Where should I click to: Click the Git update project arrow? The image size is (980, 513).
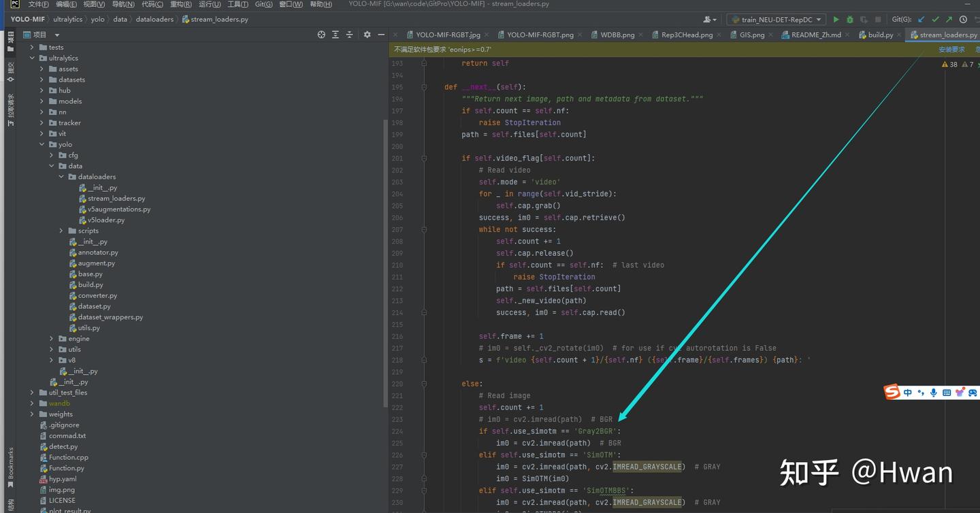[921, 20]
